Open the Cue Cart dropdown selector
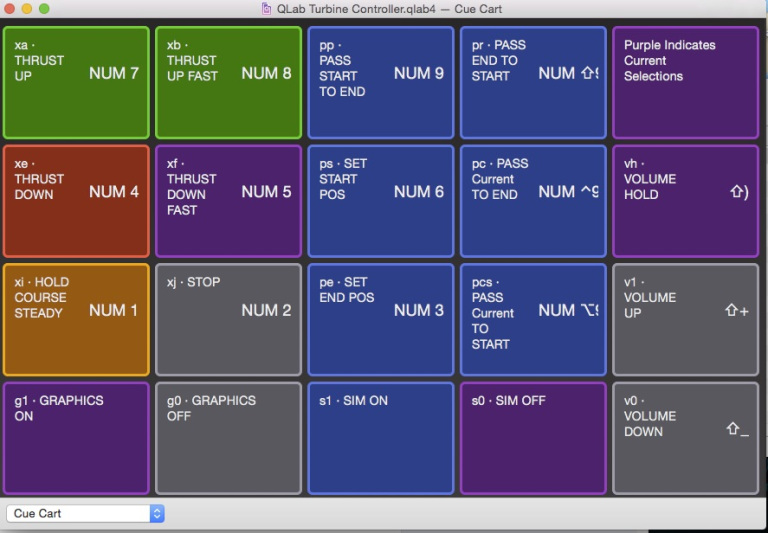Screen dimensions: 768x533 85,513
